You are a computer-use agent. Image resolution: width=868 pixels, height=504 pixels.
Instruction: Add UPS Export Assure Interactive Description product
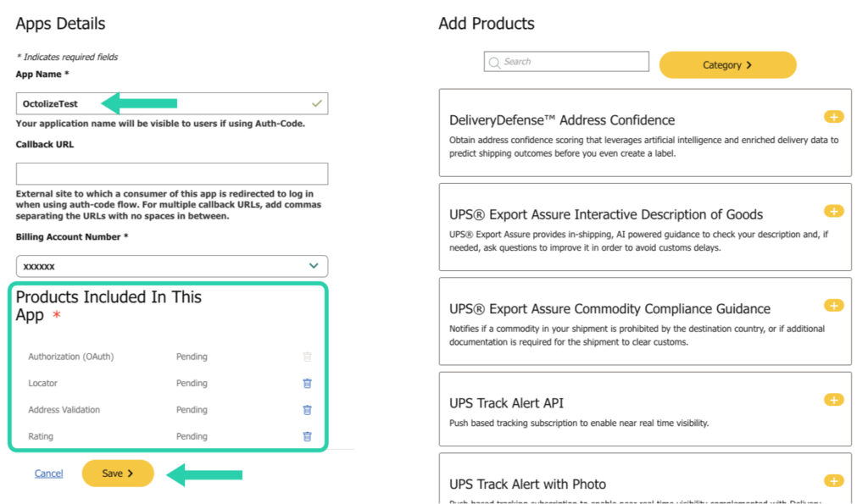pyautogui.click(x=833, y=211)
